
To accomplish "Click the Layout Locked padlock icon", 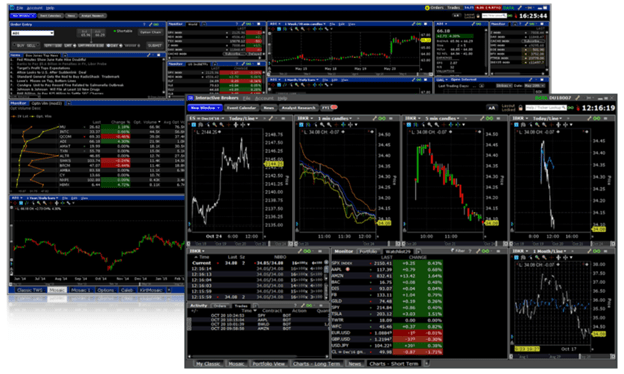I will [x=521, y=108].
